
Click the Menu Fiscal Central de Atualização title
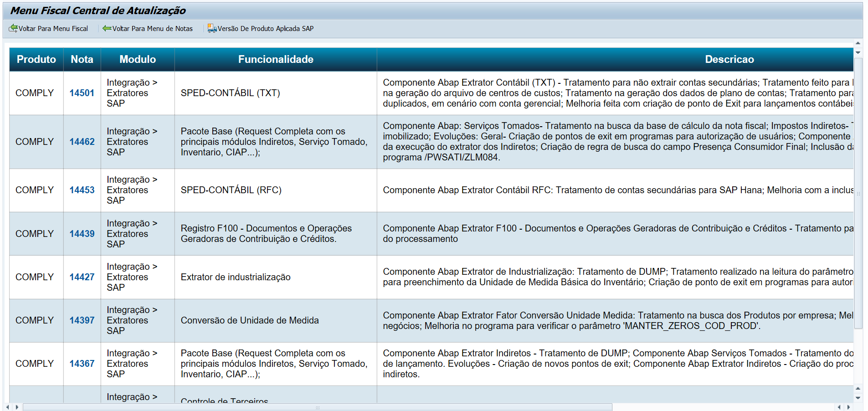(98, 10)
